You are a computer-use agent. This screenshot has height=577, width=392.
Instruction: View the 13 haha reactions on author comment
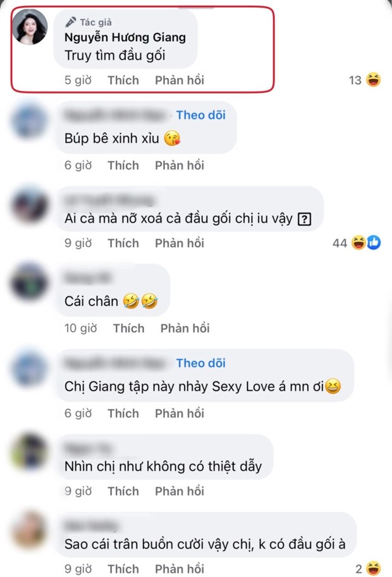(x=365, y=80)
